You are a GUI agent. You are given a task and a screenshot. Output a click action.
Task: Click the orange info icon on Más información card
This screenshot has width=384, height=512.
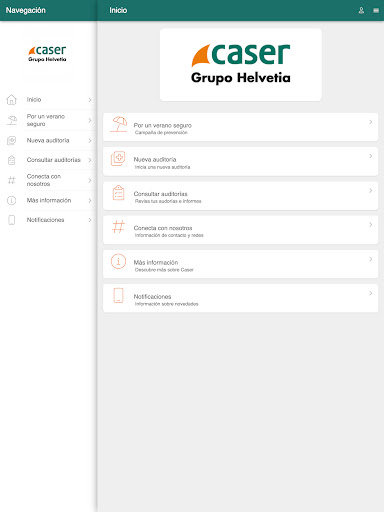point(118,261)
